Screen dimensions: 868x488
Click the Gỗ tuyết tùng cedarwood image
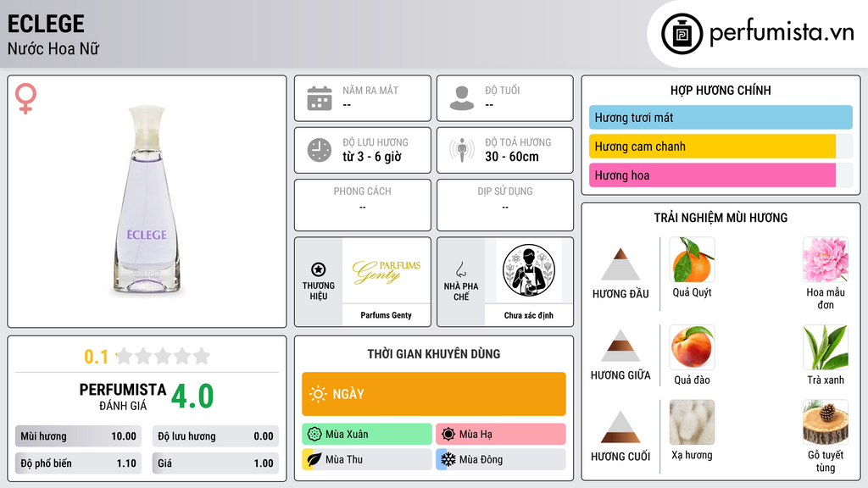tap(826, 422)
